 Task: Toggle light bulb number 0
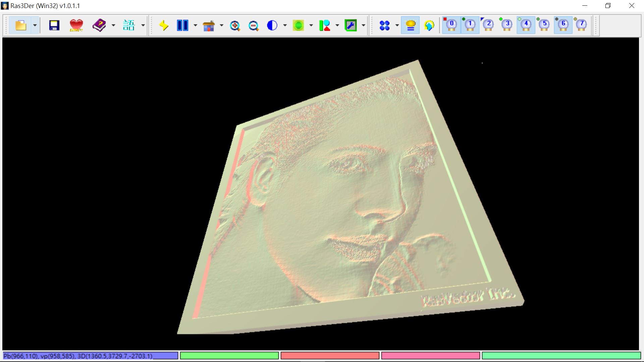pos(451,25)
